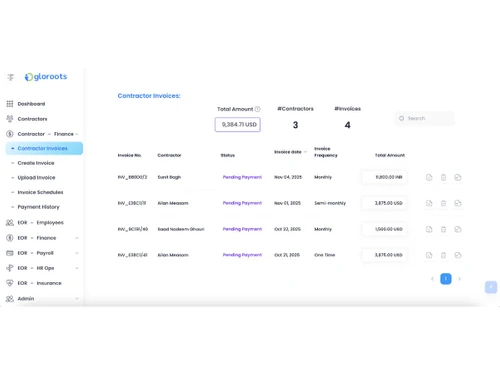Click trash icon for Nov 01, 2025 invoice
The width and height of the screenshot is (500, 375).
pyautogui.click(x=443, y=203)
